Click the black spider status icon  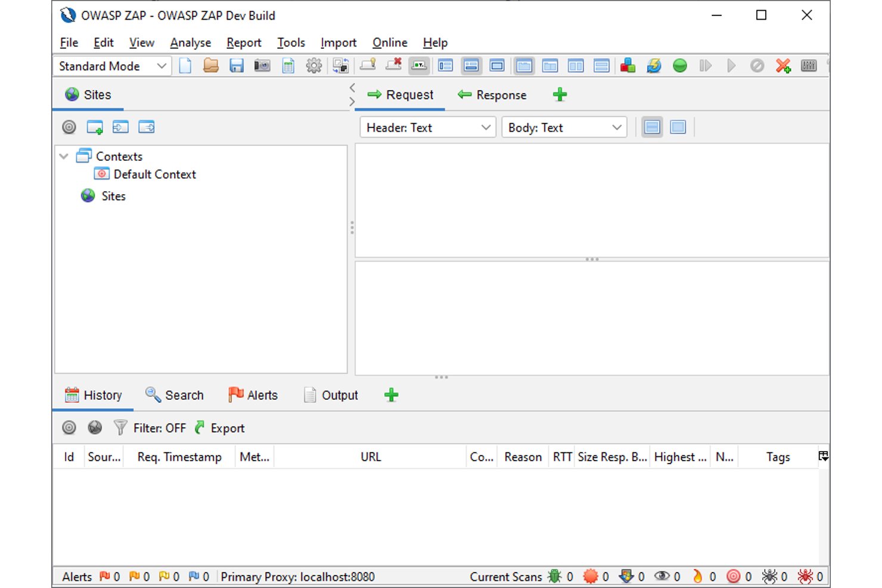click(x=769, y=576)
